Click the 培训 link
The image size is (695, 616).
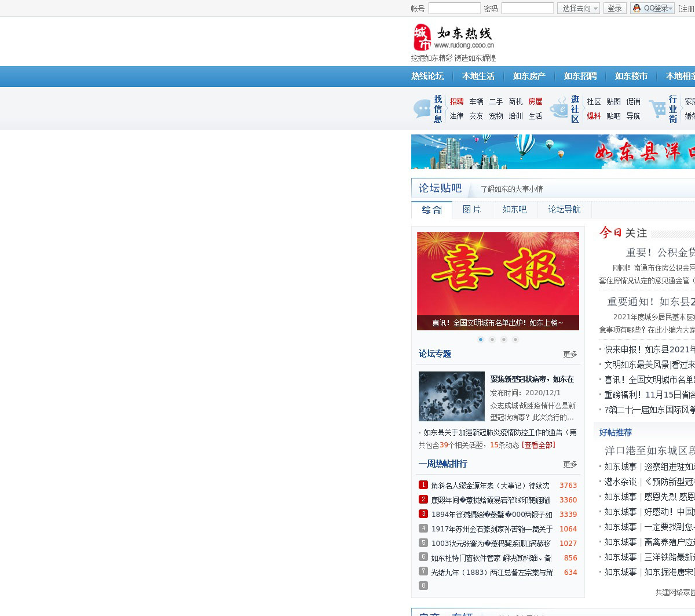point(516,116)
